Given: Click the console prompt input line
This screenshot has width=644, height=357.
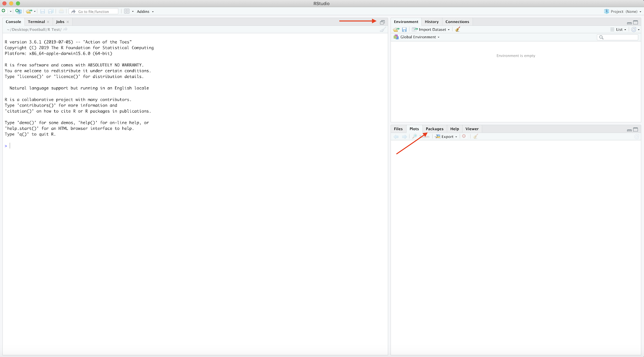Looking at the screenshot, I should (x=195, y=146).
